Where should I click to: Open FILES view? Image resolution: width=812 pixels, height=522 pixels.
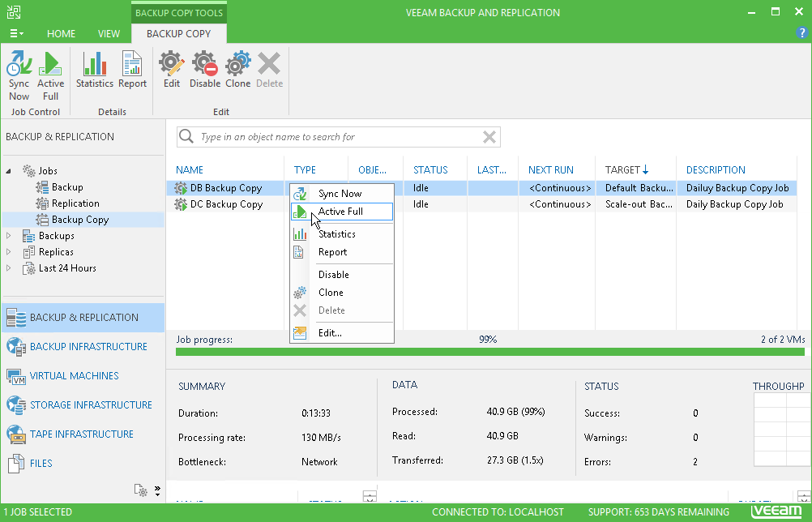click(83, 463)
